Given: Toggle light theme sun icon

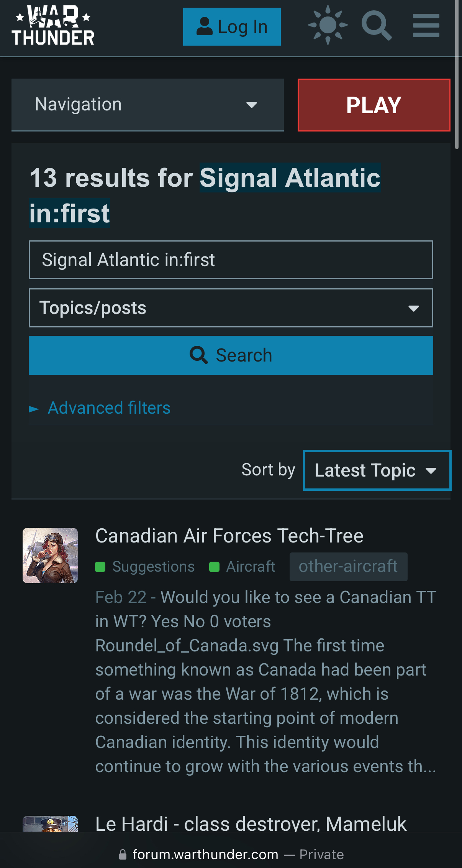Looking at the screenshot, I should click(328, 25).
